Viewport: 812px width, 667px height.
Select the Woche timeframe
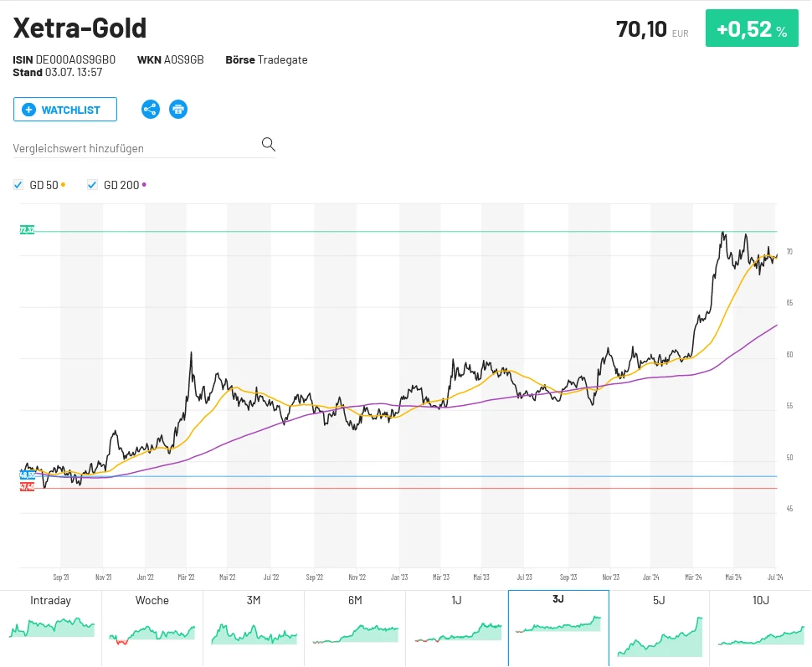coord(152,628)
